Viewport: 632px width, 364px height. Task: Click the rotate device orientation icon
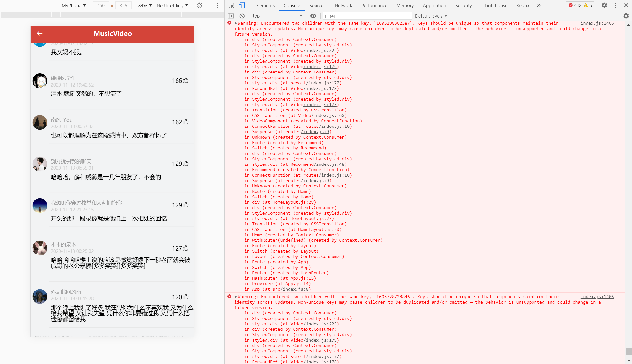coord(200,5)
